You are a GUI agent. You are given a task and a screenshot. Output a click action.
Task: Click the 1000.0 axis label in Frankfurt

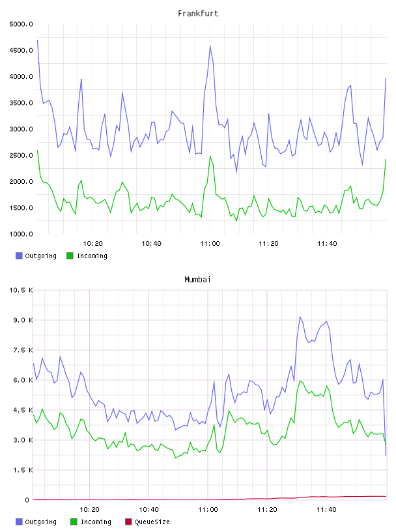(x=21, y=234)
